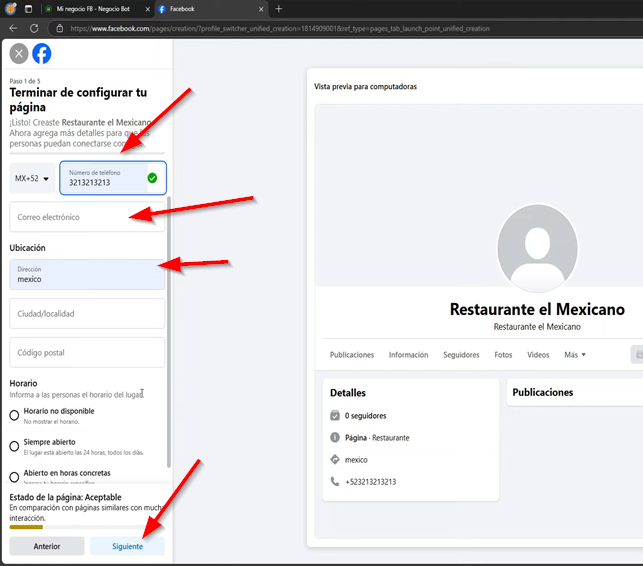Open the Videos tab in preview

point(538,355)
